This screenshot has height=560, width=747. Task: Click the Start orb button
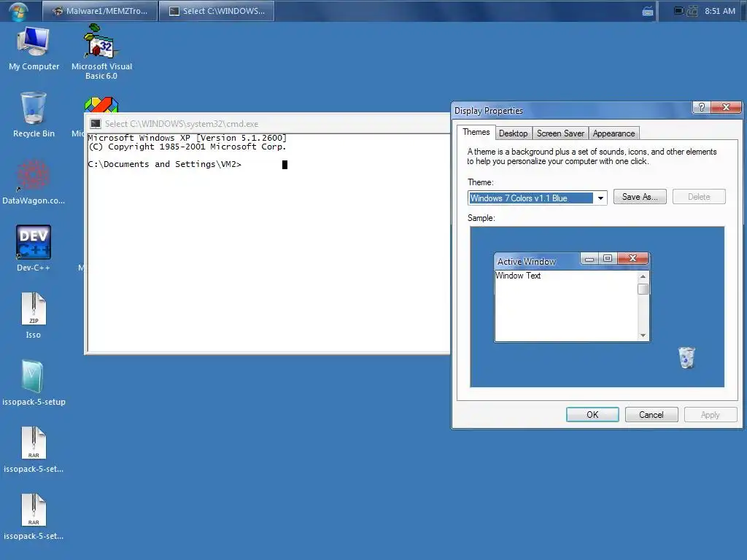(18, 11)
